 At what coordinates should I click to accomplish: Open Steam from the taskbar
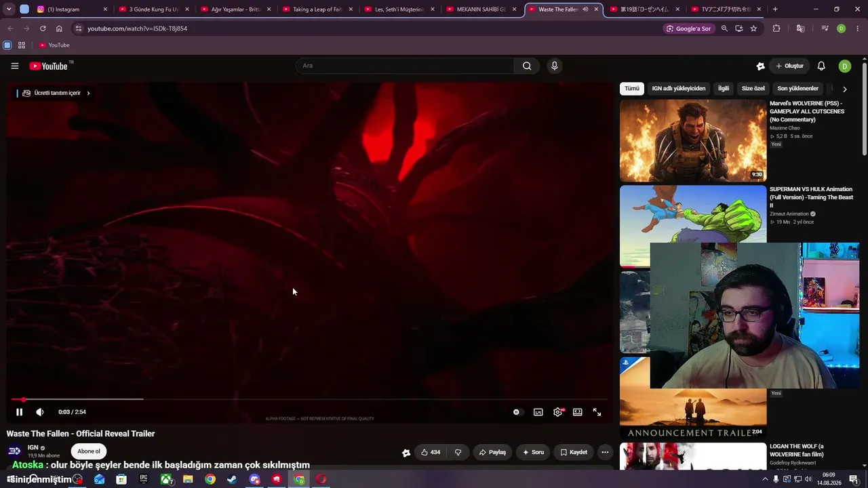(x=232, y=479)
